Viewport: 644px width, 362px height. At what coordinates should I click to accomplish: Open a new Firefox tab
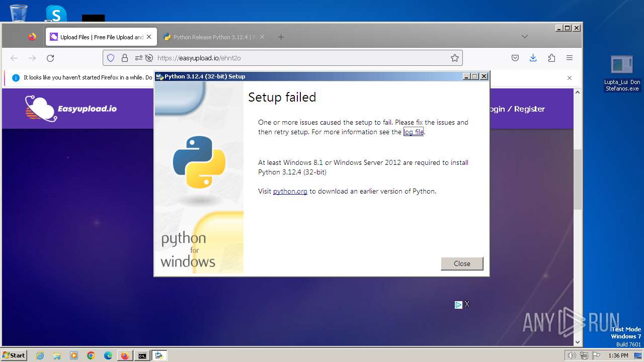pyautogui.click(x=281, y=37)
